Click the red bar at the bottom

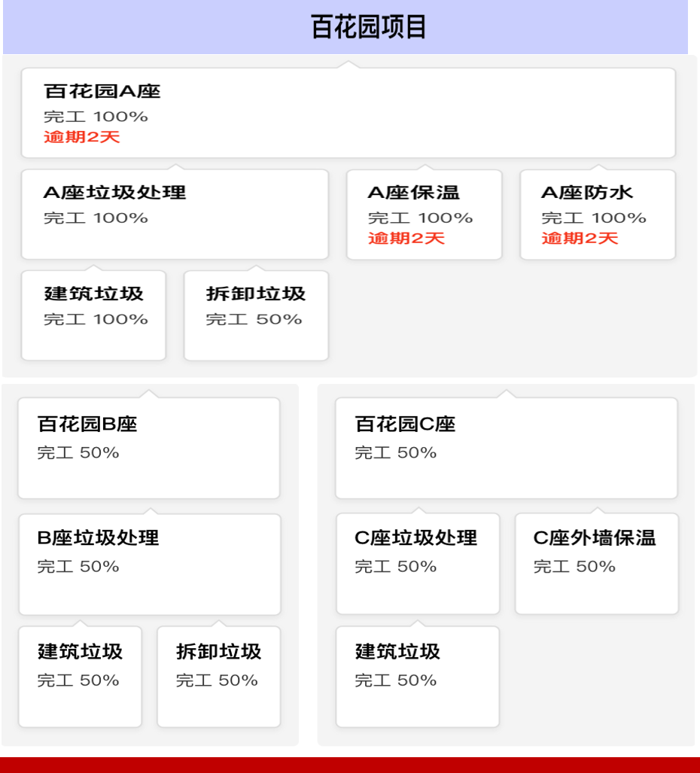point(350,765)
